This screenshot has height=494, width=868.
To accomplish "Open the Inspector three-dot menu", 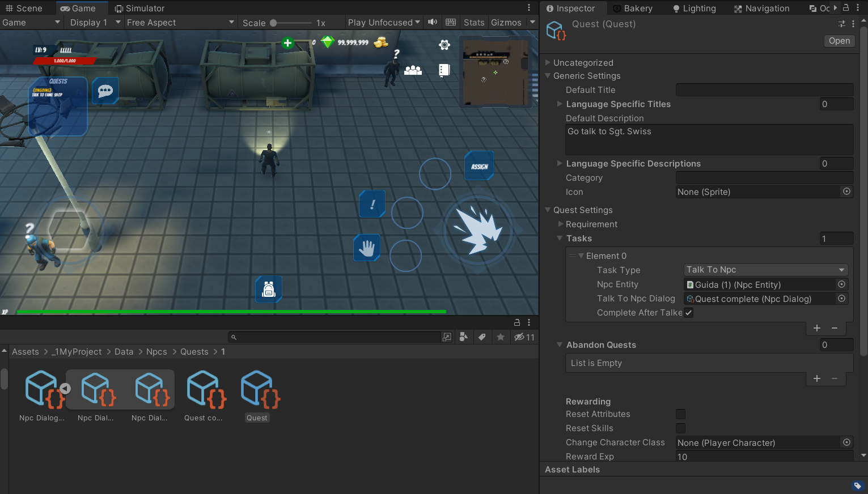I will [858, 8].
